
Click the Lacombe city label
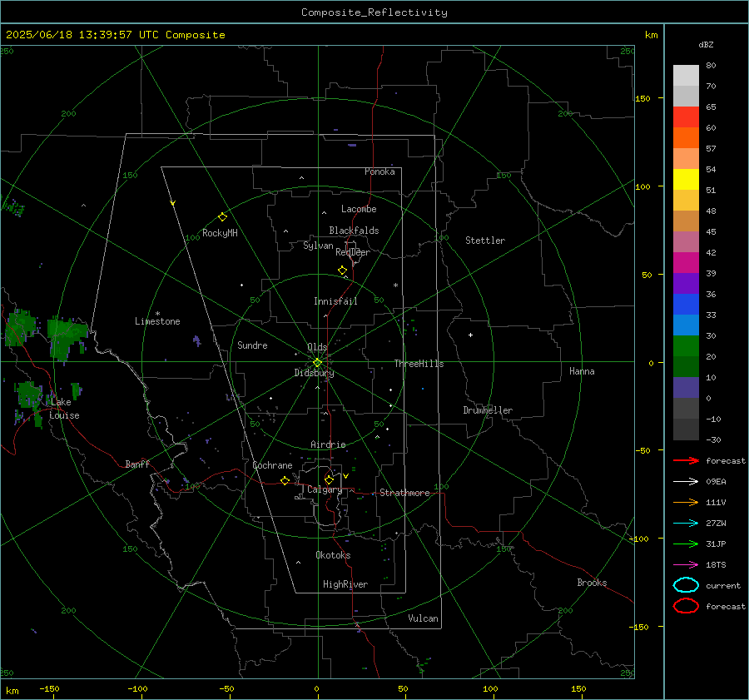(x=359, y=209)
